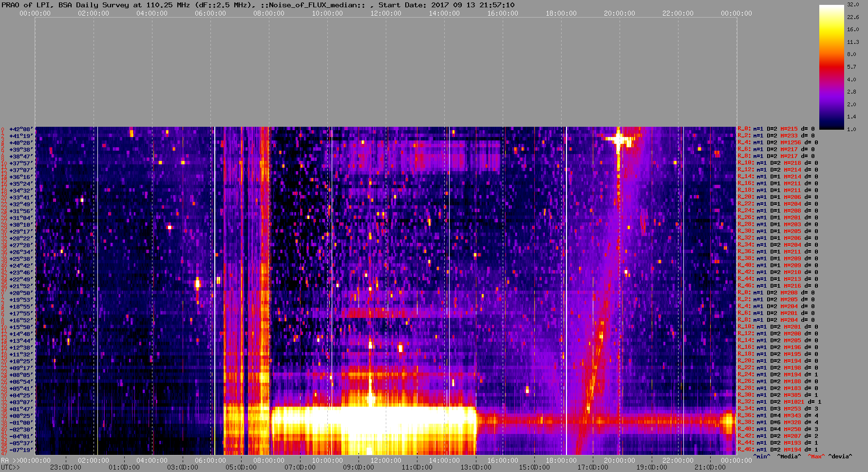Image resolution: width=868 pixels, height=472 pixels.
Task: Click the 15:00:00 UTC tick label
Action: click(534, 467)
